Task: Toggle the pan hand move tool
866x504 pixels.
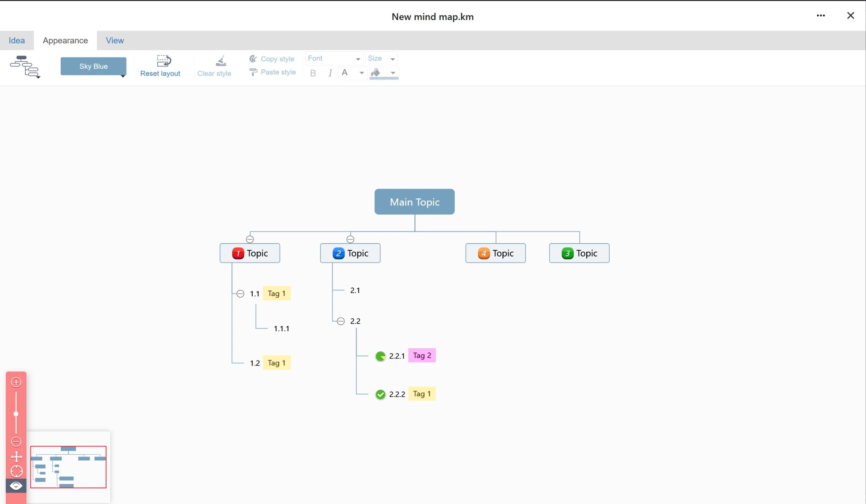Action: coord(16,457)
